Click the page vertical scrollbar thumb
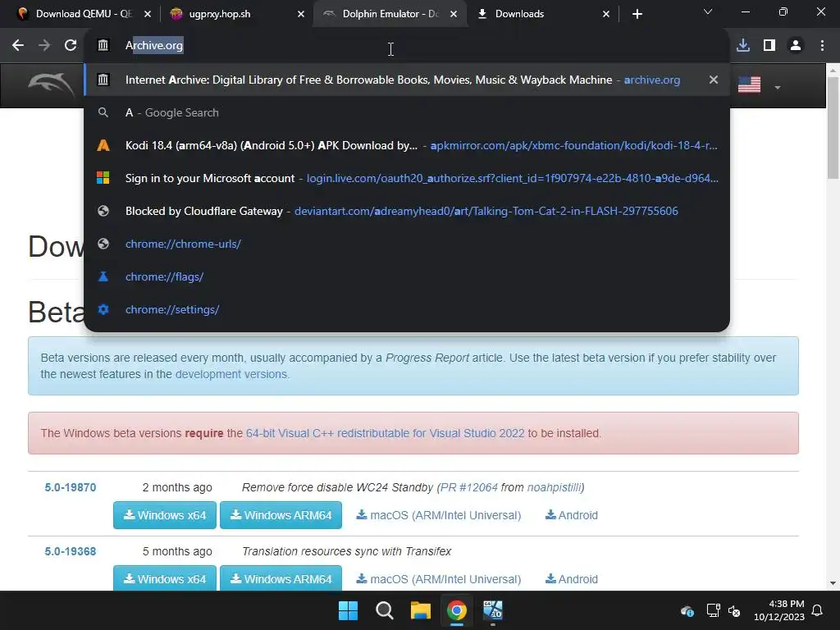The height and width of the screenshot is (630, 840). (833, 127)
